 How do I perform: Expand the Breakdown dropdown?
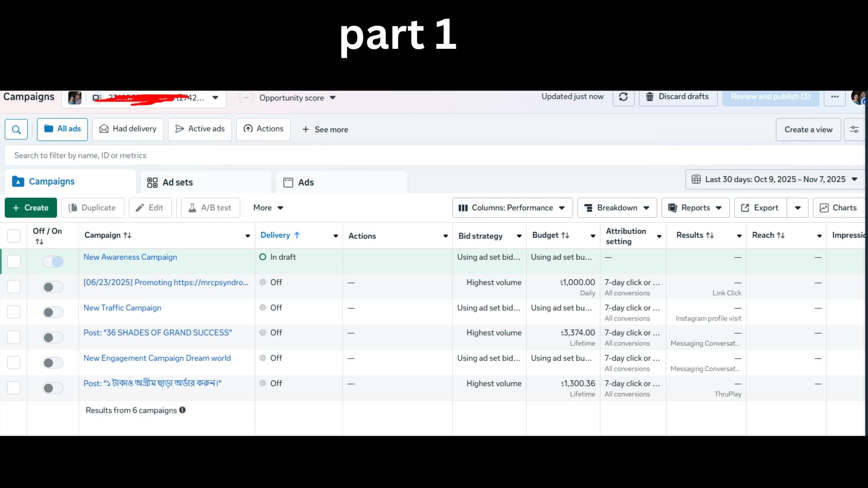[617, 208]
